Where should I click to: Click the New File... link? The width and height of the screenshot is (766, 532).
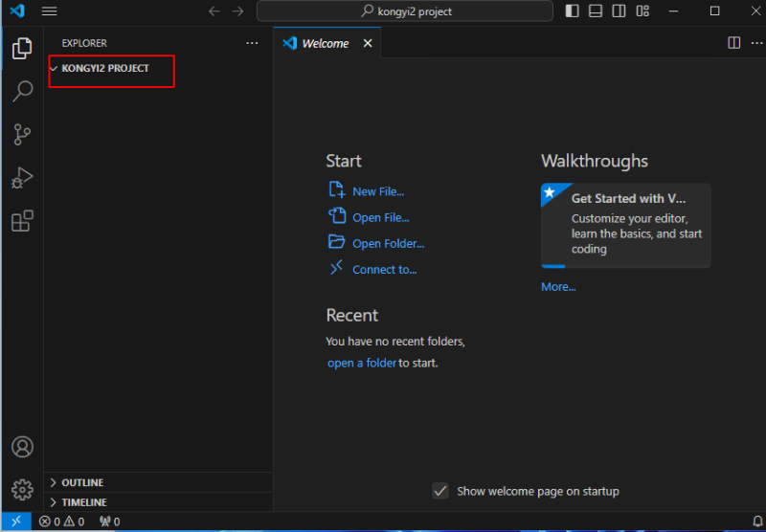coord(378,191)
